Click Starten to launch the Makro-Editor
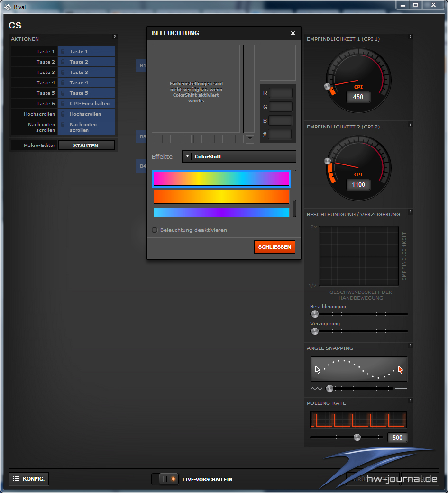 (86, 146)
